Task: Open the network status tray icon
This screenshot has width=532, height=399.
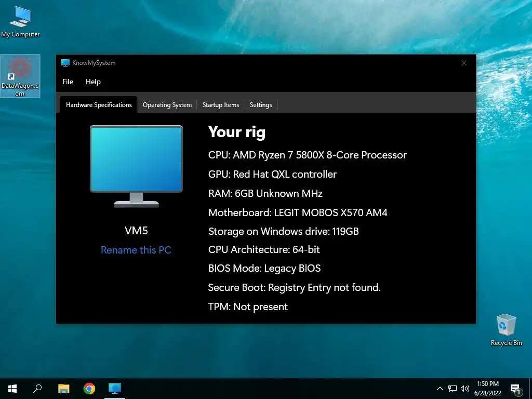Action: [453, 389]
